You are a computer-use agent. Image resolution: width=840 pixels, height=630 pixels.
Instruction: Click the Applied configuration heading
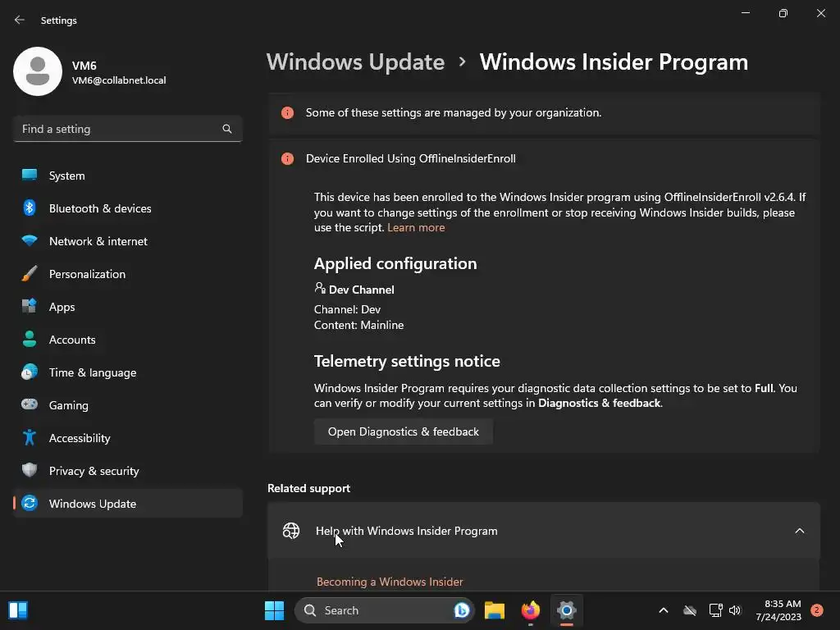tap(395, 263)
